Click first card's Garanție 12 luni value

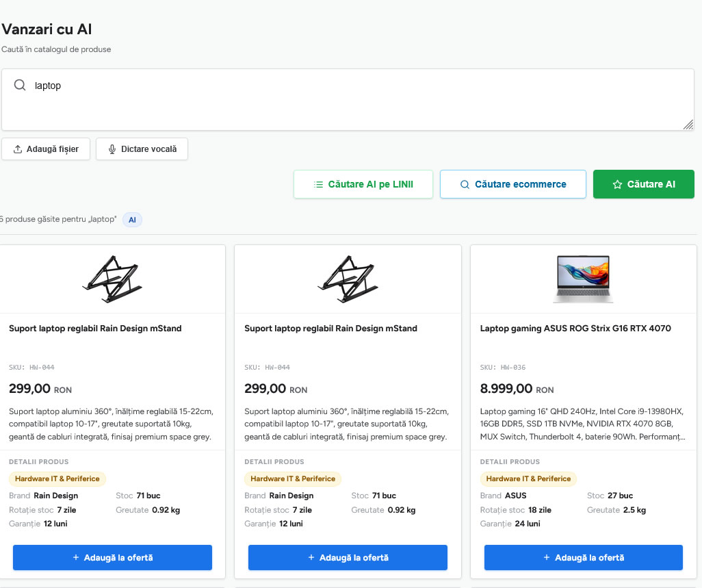(x=55, y=524)
